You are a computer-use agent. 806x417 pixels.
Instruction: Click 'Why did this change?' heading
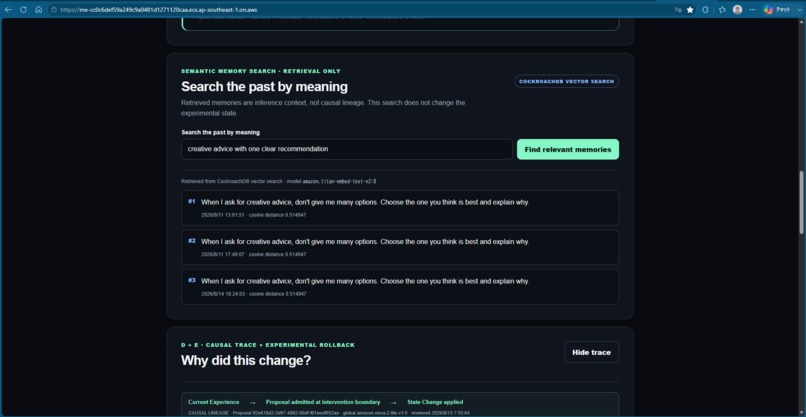(246, 360)
